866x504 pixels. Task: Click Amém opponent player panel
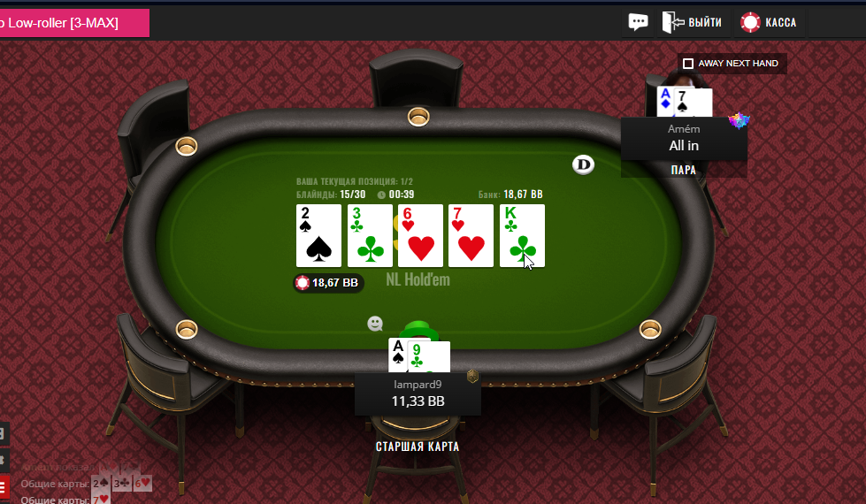tap(684, 139)
